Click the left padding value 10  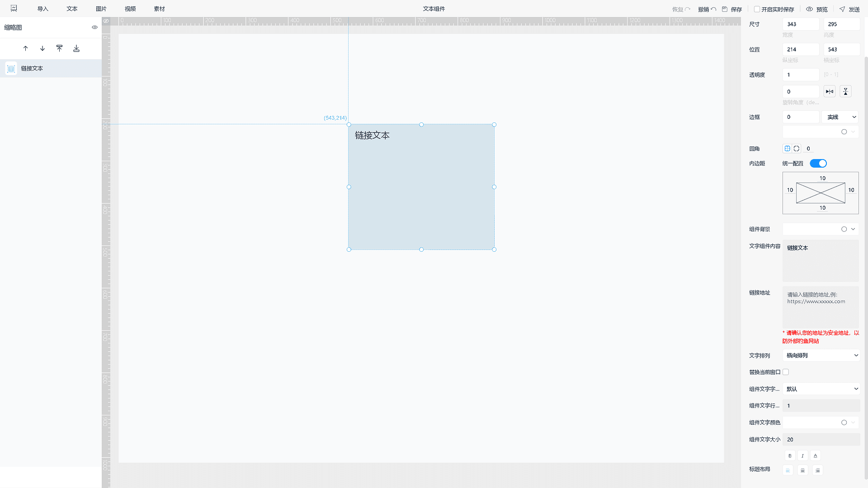pos(790,190)
